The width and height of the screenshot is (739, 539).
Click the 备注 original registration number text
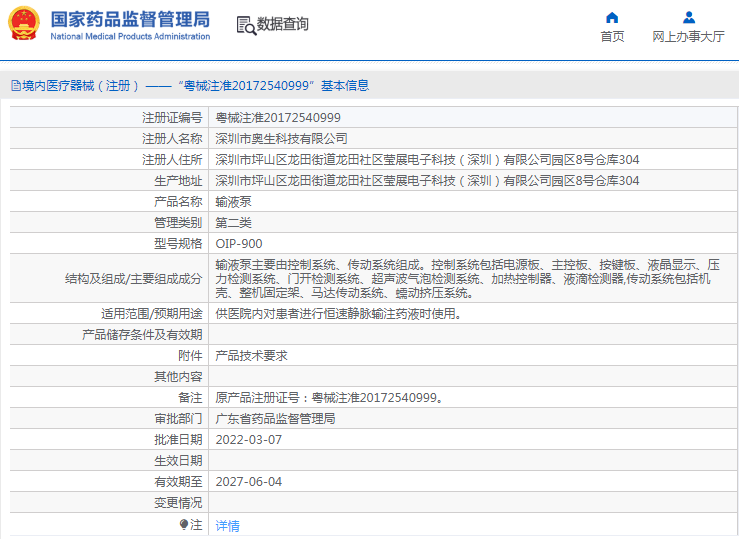pos(329,398)
